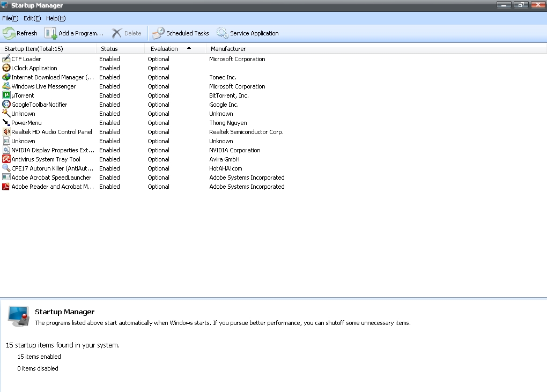Select the Windows Live Messenger icon
This screenshot has width=547, height=392.
[6, 86]
